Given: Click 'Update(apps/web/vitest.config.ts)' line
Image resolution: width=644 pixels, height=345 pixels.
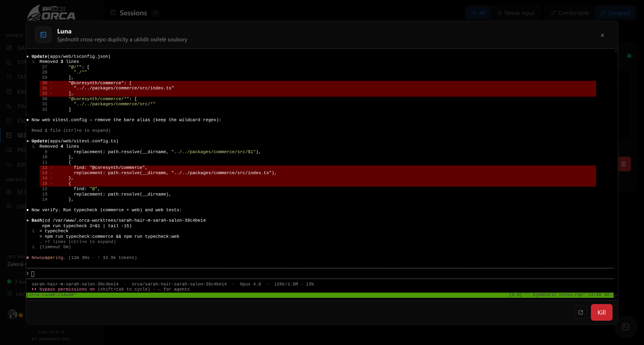Looking at the screenshot, I should click(75, 141).
